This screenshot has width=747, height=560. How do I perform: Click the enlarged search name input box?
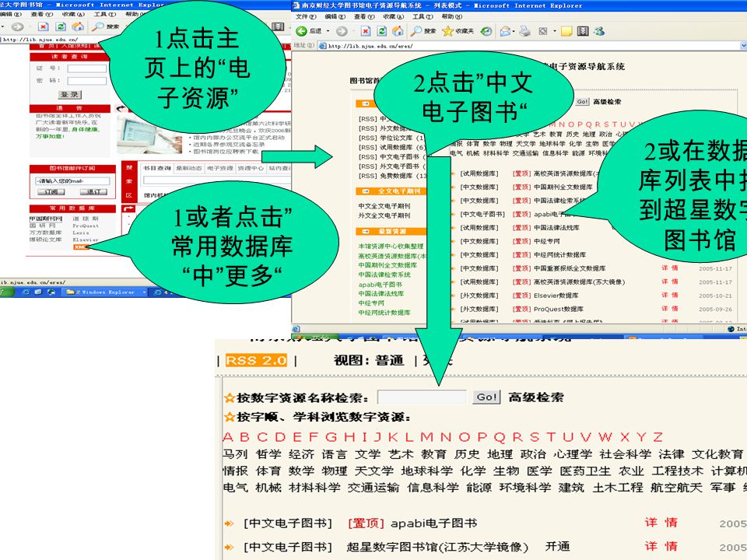[x=422, y=397]
